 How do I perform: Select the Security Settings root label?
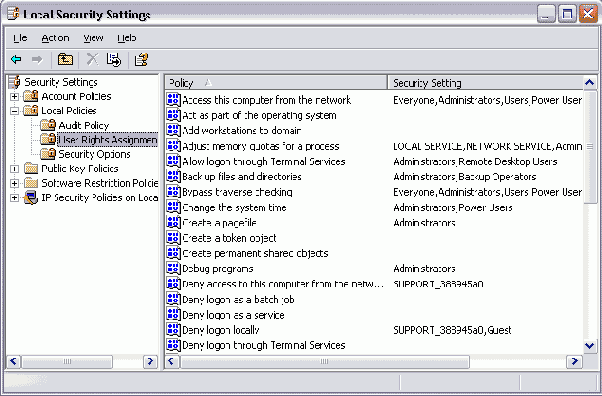61,82
